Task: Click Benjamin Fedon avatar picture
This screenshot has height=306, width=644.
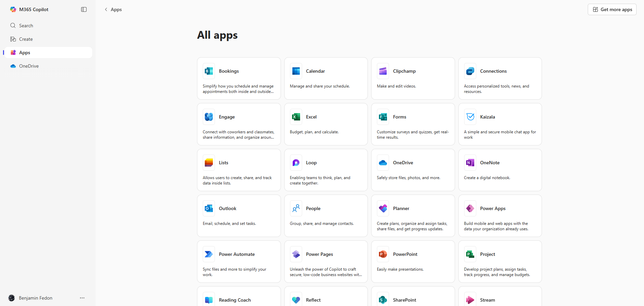Action: click(11, 298)
